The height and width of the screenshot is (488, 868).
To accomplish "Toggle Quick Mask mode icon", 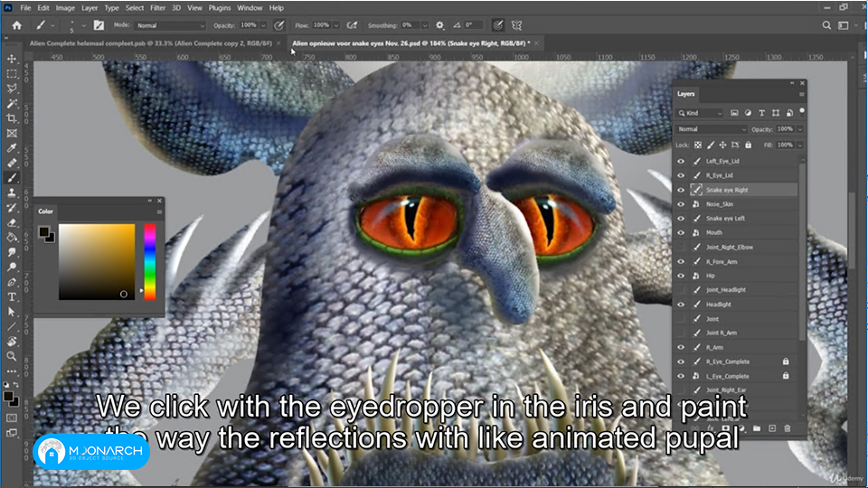I will tap(12, 418).
